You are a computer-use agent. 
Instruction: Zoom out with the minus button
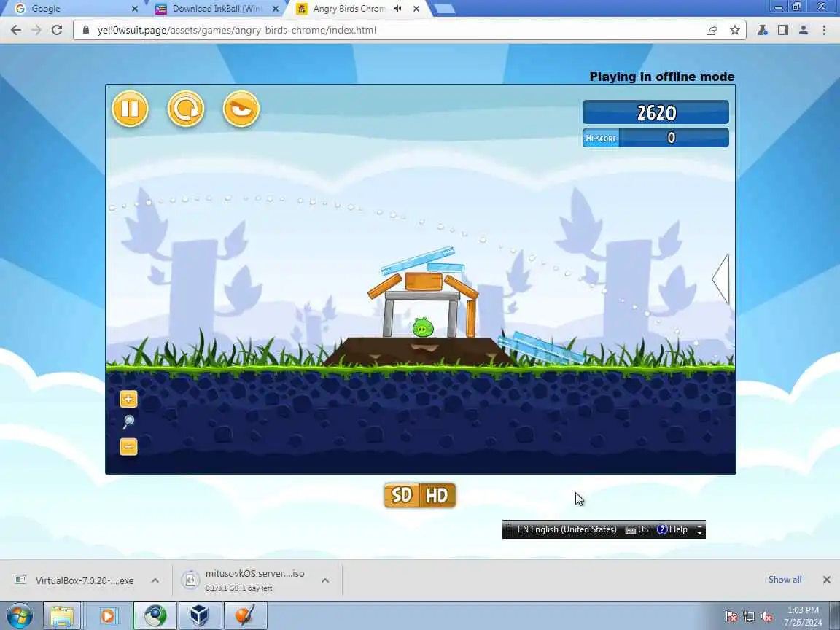coord(128,446)
